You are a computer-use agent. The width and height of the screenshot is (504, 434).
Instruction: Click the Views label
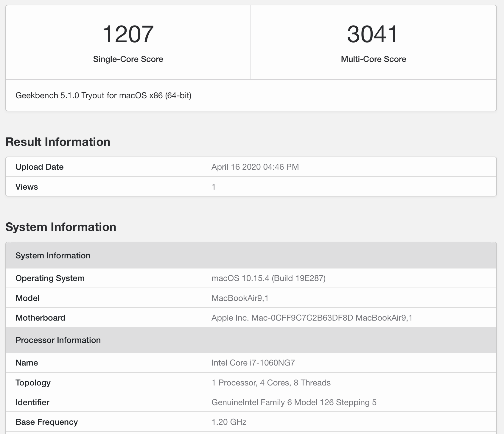(x=27, y=187)
